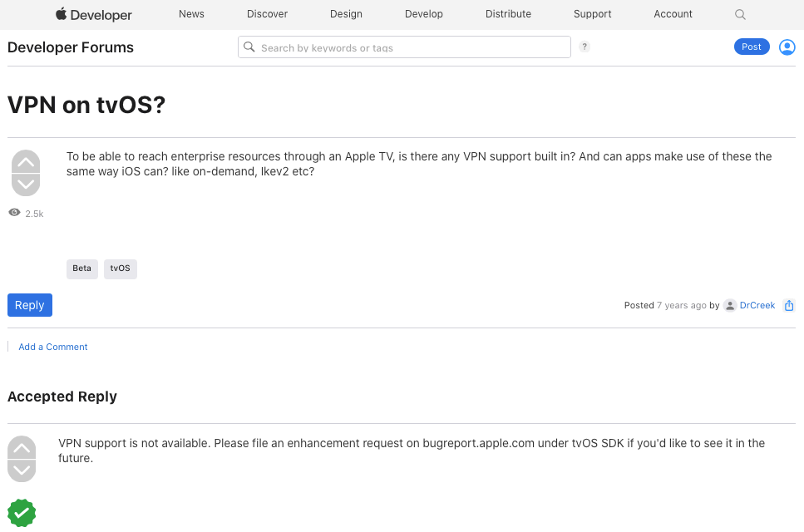The height and width of the screenshot is (532, 804).
Task: Downvote the original VPN question
Action: 26,185
